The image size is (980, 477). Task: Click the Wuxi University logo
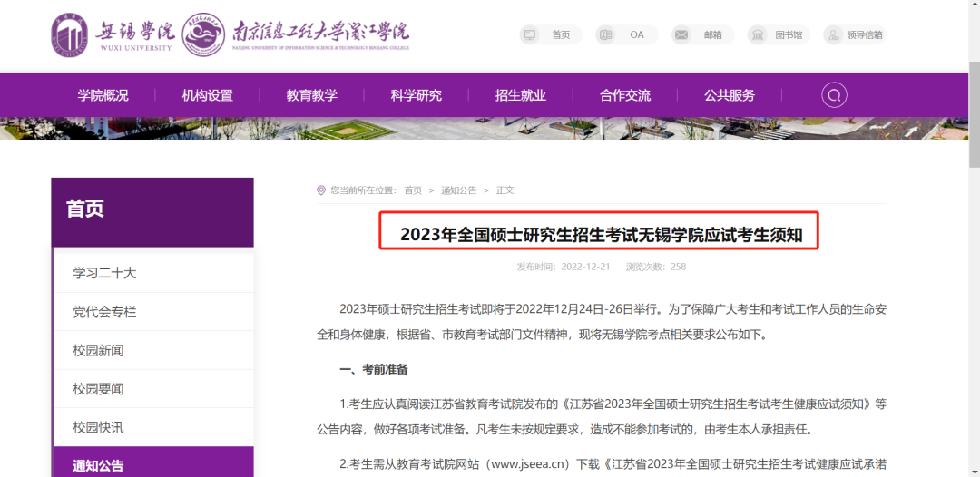[x=112, y=34]
